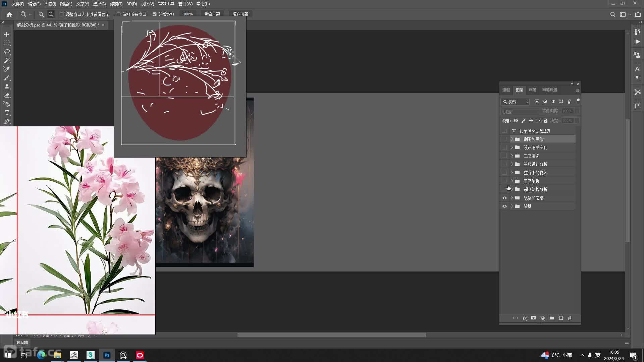Open the 文件(F) menu

coord(18,4)
